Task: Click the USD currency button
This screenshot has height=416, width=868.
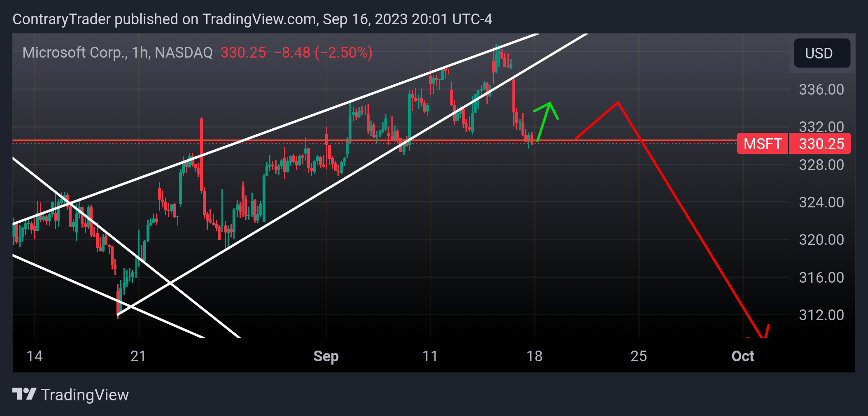Action: pyautogui.click(x=822, y=53)
